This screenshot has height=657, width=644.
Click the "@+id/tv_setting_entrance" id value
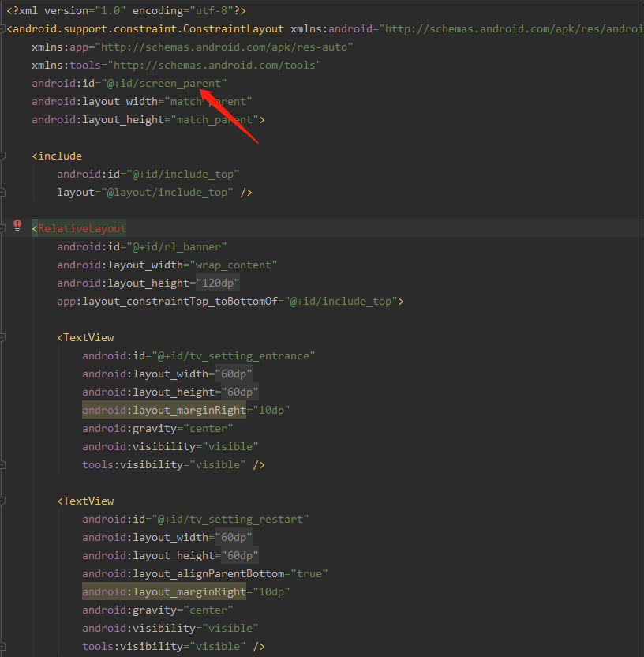pyautogui.click(x=234, y=355)
